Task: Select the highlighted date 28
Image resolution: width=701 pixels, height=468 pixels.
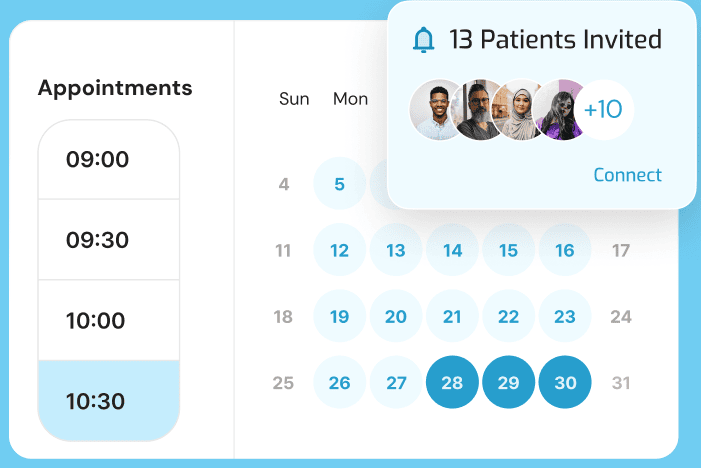Action: coord(452,383)
